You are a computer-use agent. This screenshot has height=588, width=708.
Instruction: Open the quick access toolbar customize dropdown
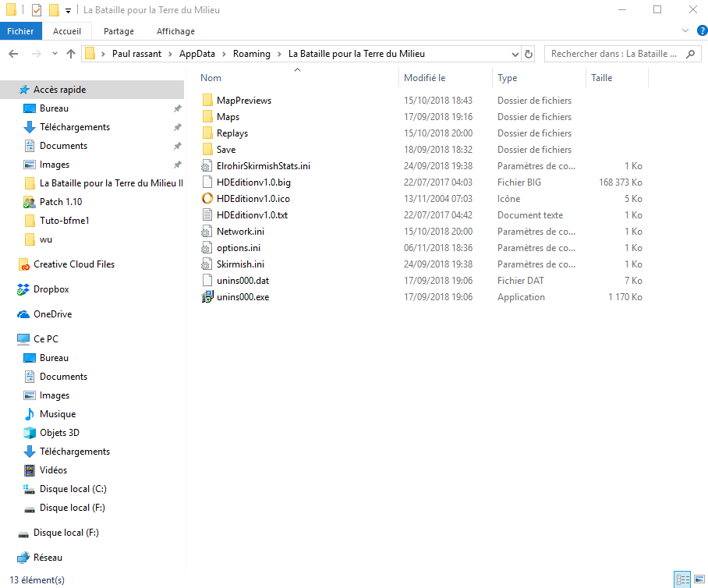pyautogui.click(x=68, y=10)
